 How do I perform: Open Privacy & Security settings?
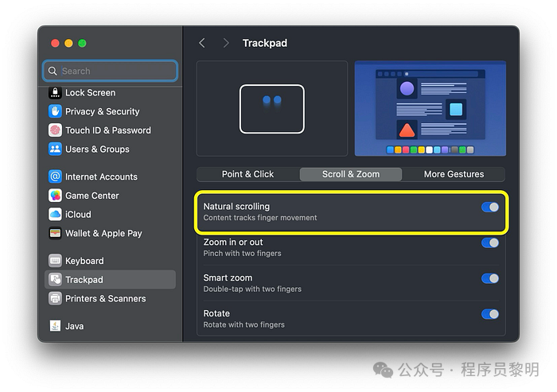click(103, 111)
